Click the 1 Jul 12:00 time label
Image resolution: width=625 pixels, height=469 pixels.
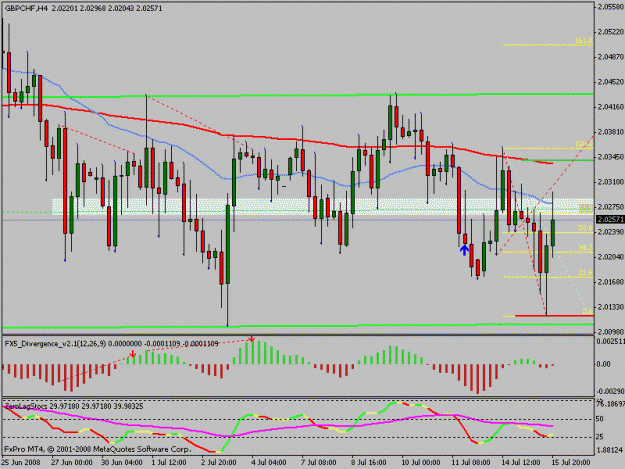(x=169, y=462)
